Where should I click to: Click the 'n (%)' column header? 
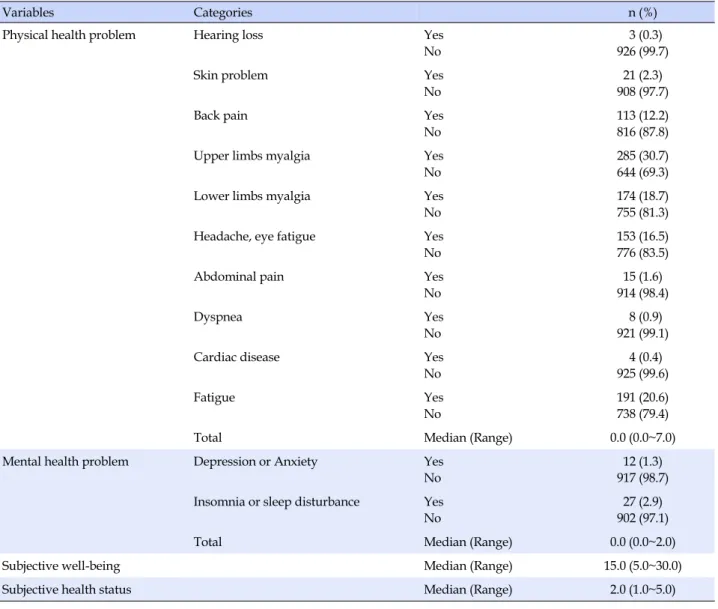pyautogui.click(x=642, y=12)
